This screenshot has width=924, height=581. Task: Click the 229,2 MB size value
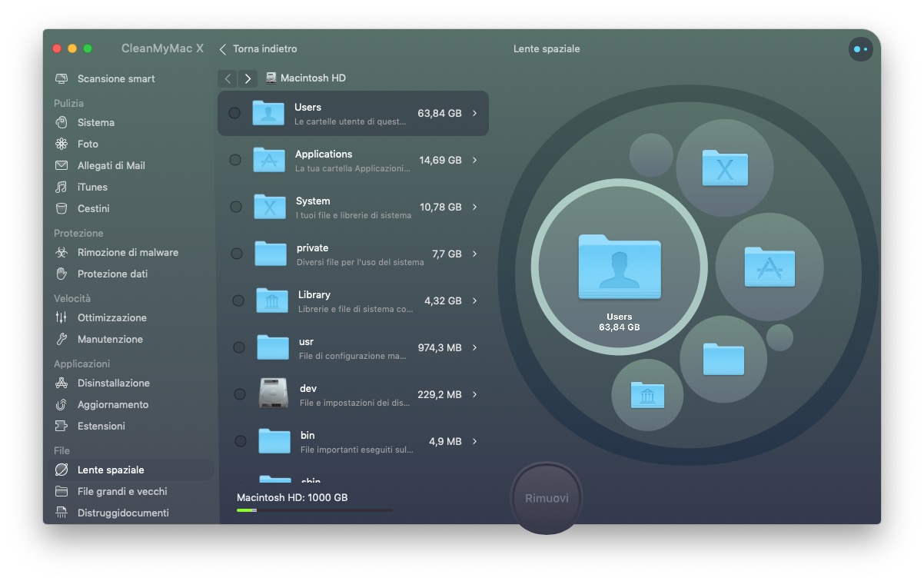[x=440, y=395]
